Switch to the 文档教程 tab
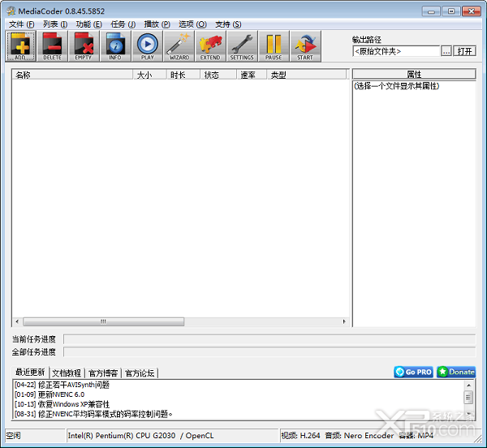This screenshot has width=487, height=448. pos(67,373)
